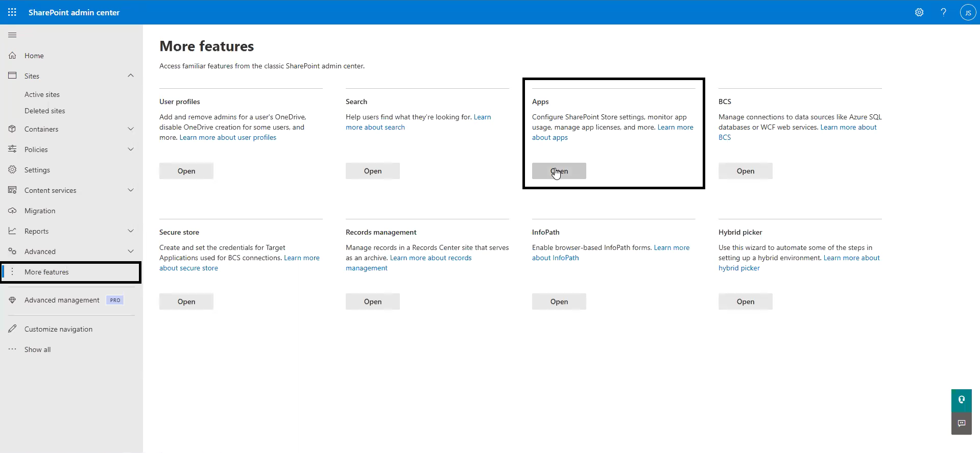Screen dimensions: 980x453
Task: Click the headset support icon button
Action: (961, 400)
